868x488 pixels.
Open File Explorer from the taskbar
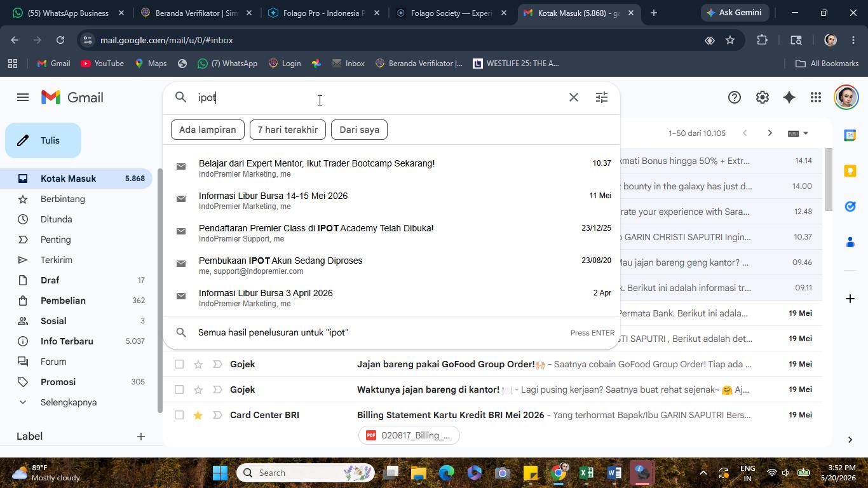418,473
